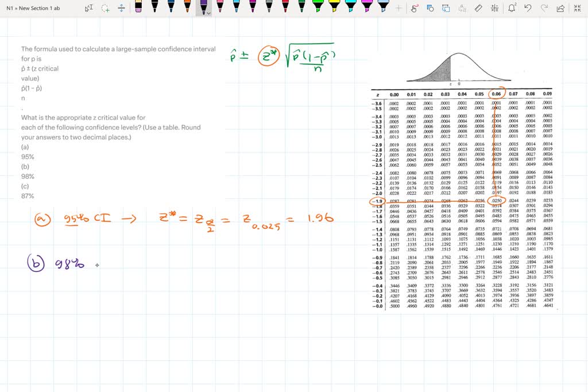Screen dimensions: 588x392
Task: Select the lasso selection tool
Action: pyautogui.click(x=107, y=7)
